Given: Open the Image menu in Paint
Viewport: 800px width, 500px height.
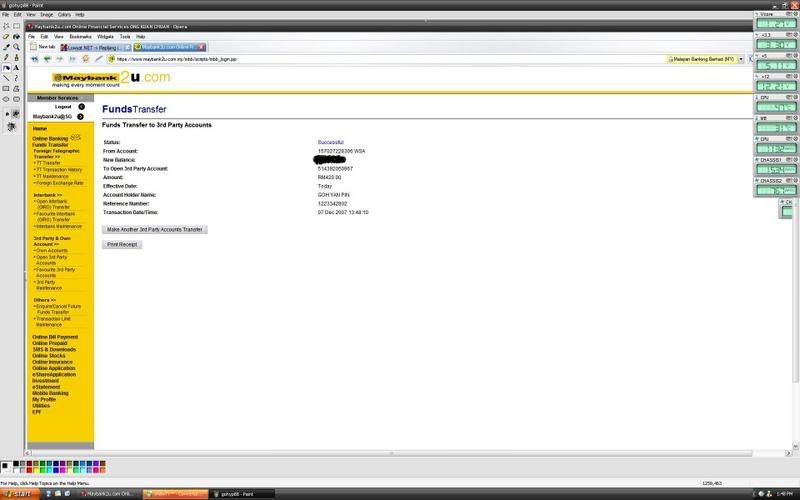Looking at the screenshot, I should (46, 14).
